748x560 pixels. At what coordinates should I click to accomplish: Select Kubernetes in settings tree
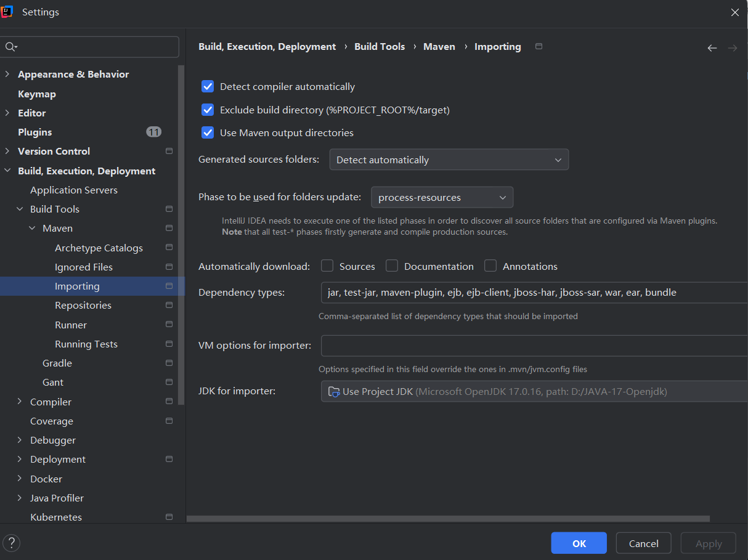pyautogui.click(x=56, y=517)
